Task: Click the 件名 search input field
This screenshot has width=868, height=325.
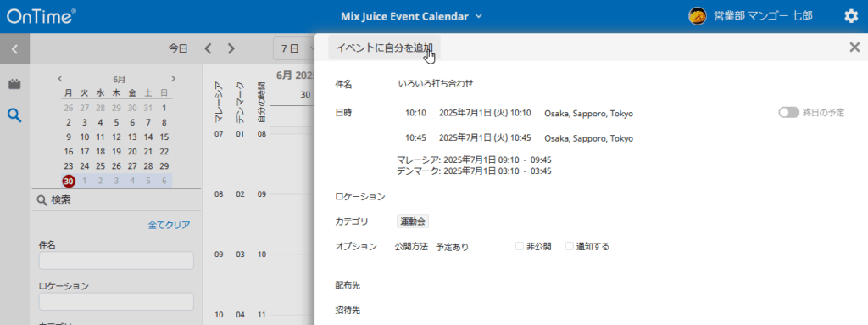Action: tap(116, 261)
